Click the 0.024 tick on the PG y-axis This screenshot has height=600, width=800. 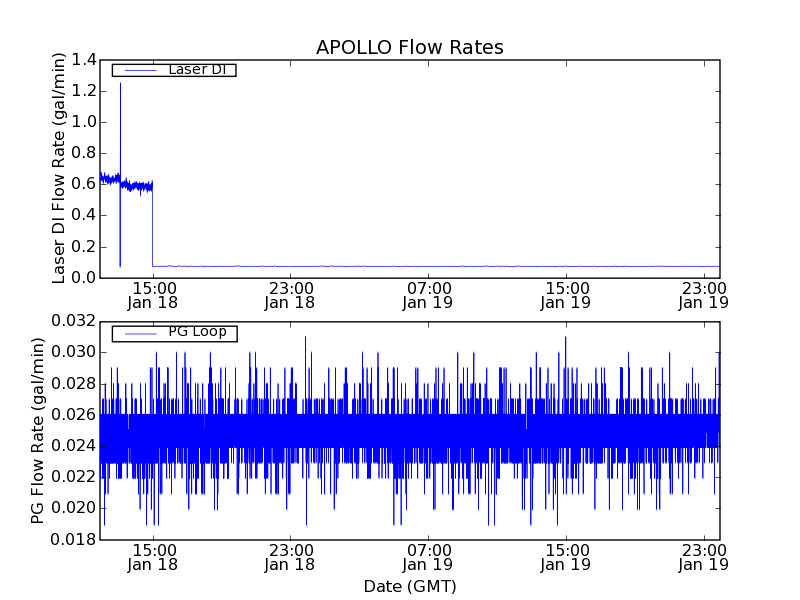(x=76, y=446)
